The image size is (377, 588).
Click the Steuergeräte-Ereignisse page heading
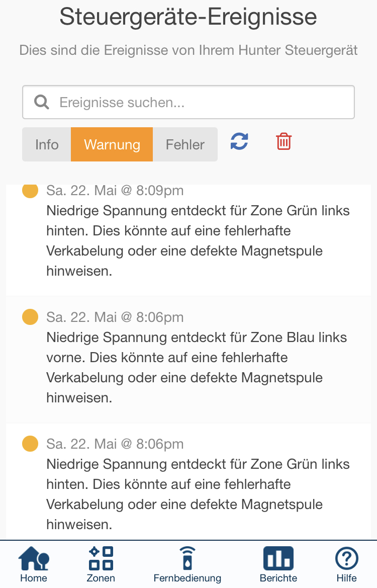[188, 17]
